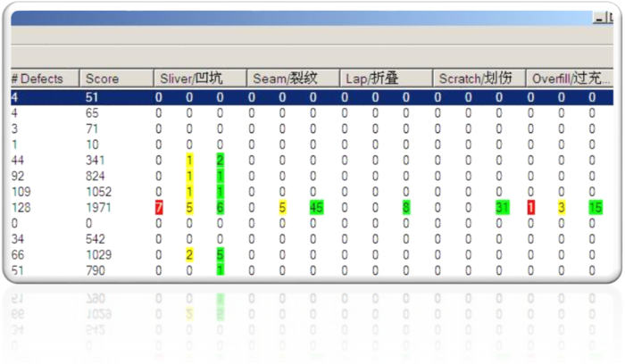This screenshot has width=625, height=364.
Task: Click the Score column header
Action: tap(116, 79)
